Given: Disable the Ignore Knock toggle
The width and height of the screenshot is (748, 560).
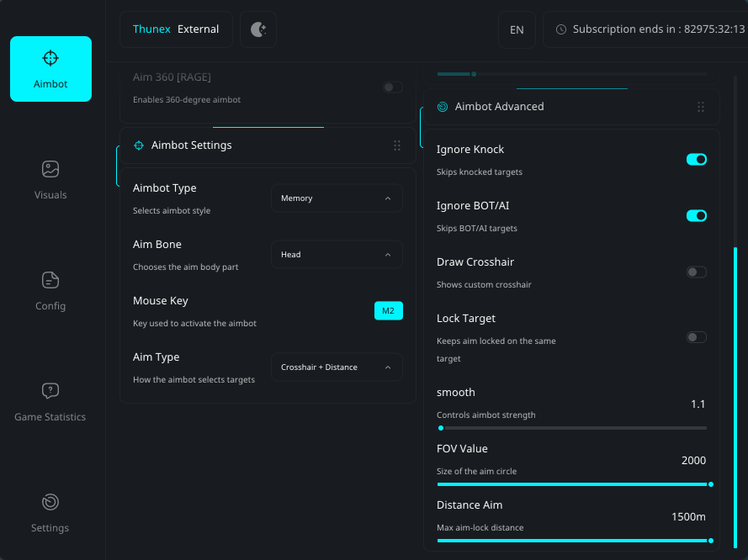Looking at the screenshot, I should 696,159.
